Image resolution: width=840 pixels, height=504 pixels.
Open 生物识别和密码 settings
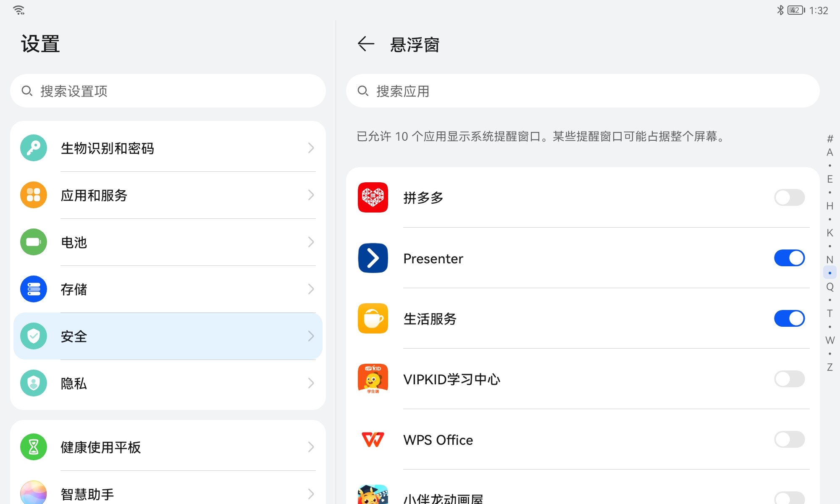tap(168, 148)
